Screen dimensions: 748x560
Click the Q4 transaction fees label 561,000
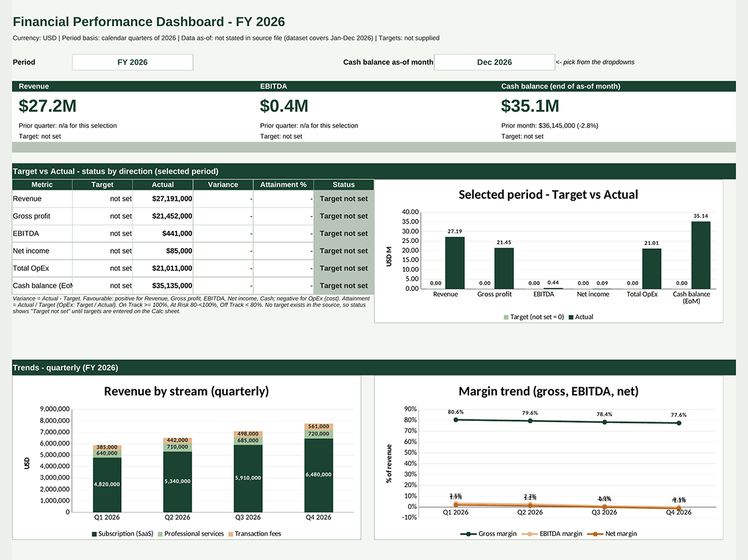tap(318, 426)
